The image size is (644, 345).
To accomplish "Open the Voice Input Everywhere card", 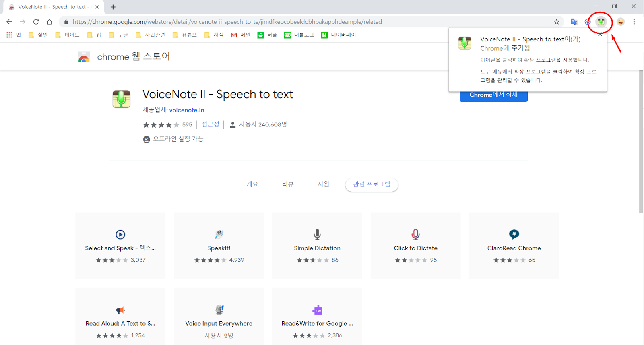I will (219, 316).
